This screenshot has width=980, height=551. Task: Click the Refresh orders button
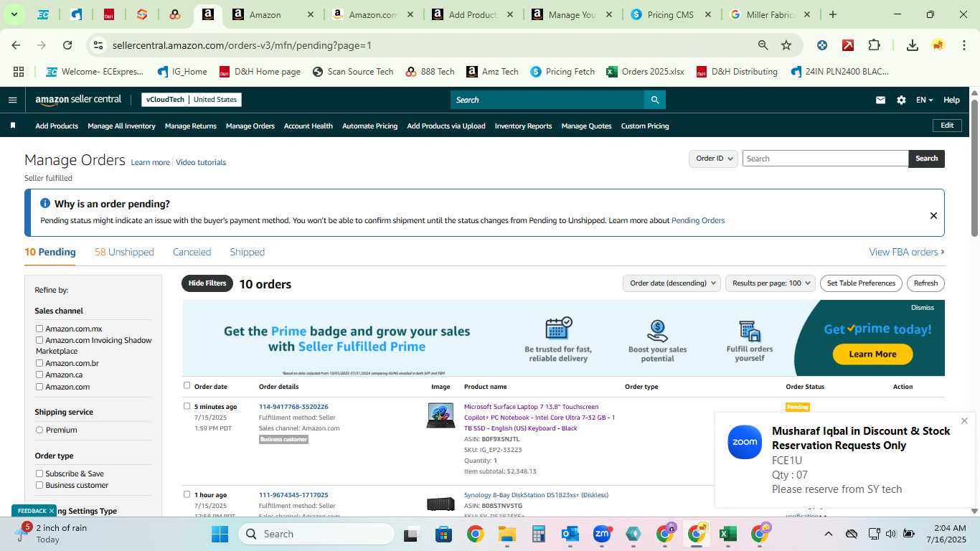click(925, 283)
